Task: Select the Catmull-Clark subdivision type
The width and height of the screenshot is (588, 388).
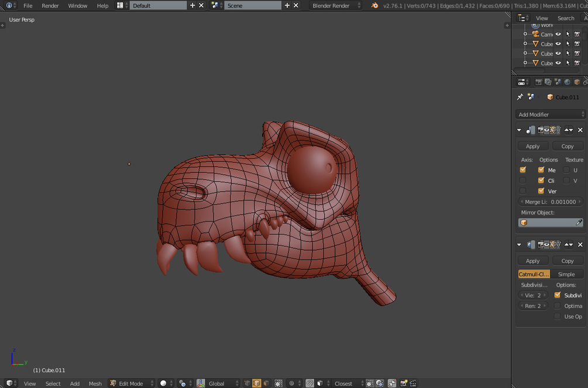Action: click(x=534, y=274)
